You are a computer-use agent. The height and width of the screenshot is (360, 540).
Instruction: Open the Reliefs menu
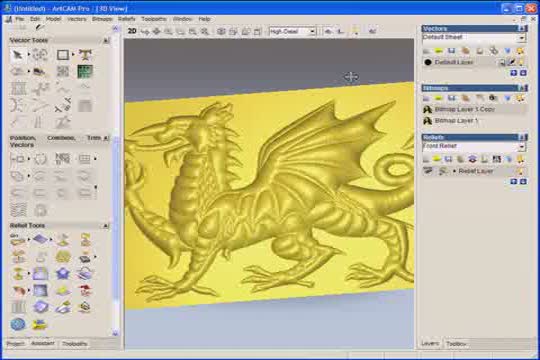126,19
